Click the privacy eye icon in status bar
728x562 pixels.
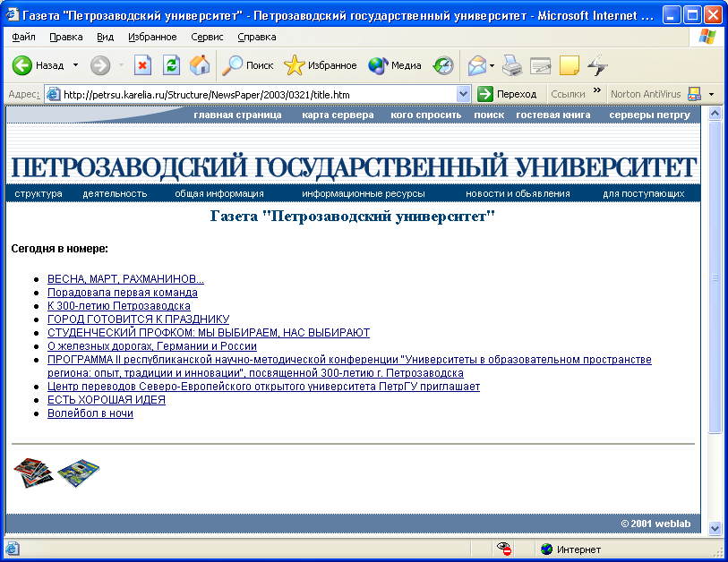pyautogui.click(x=504, y=549)
